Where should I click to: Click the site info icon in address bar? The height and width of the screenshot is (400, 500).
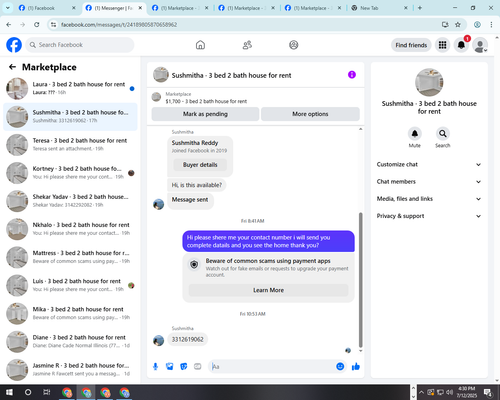pos(53,25)
